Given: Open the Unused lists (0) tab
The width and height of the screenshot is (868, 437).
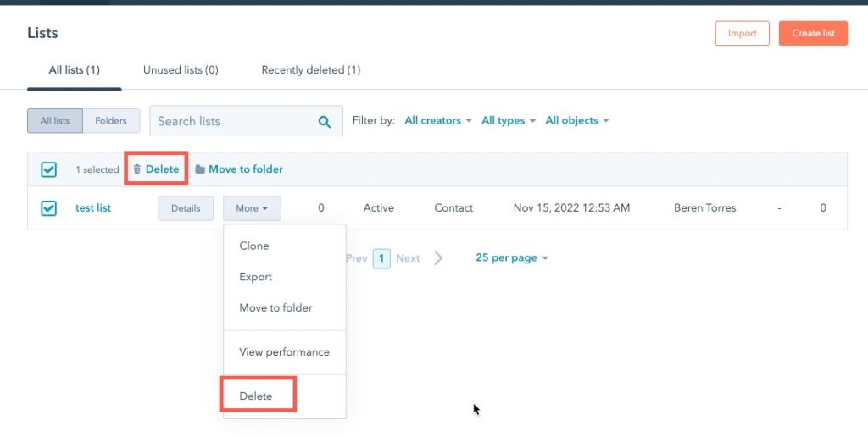Looking at the screenshot, I should [x=181, y=70].
